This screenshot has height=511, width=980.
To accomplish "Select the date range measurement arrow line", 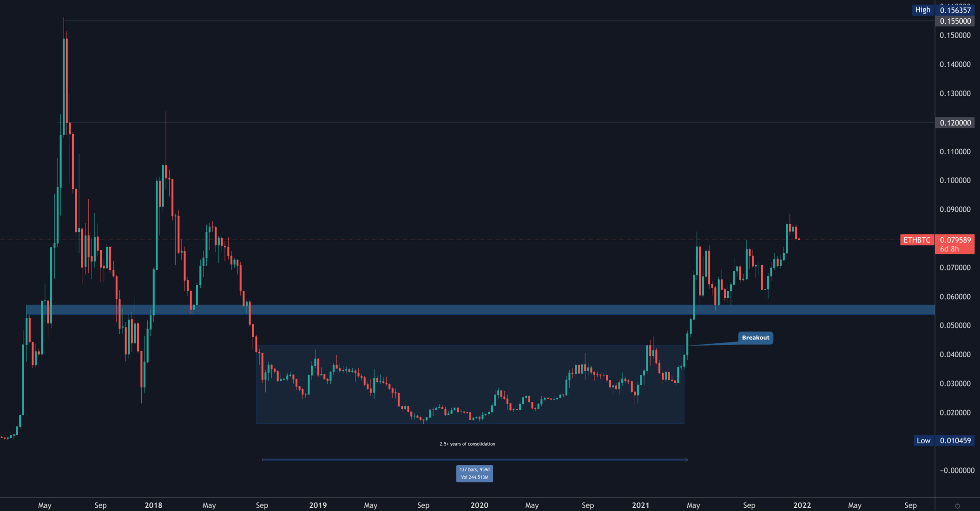I will click(x=372, y=460).
